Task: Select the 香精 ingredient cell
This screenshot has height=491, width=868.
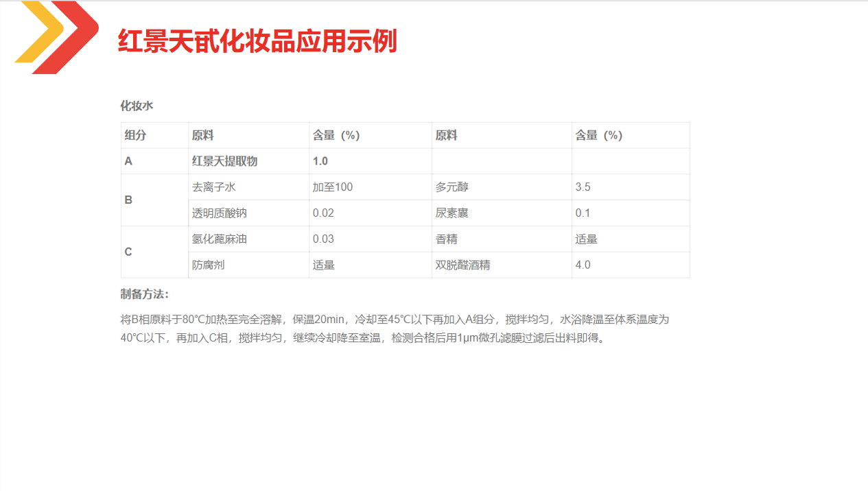Action: tap(447, 239)
